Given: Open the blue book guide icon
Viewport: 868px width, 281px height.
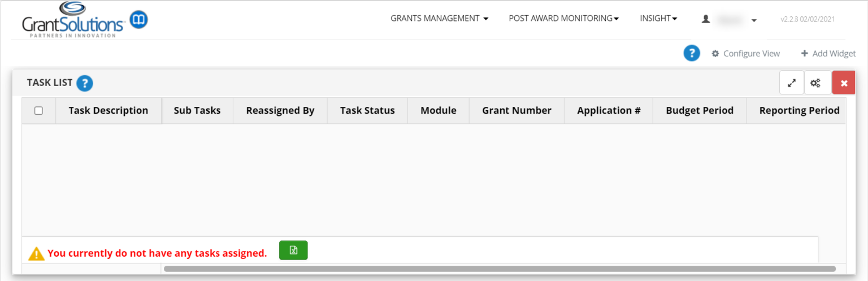Looking at the screenshot, I should 138,20.
